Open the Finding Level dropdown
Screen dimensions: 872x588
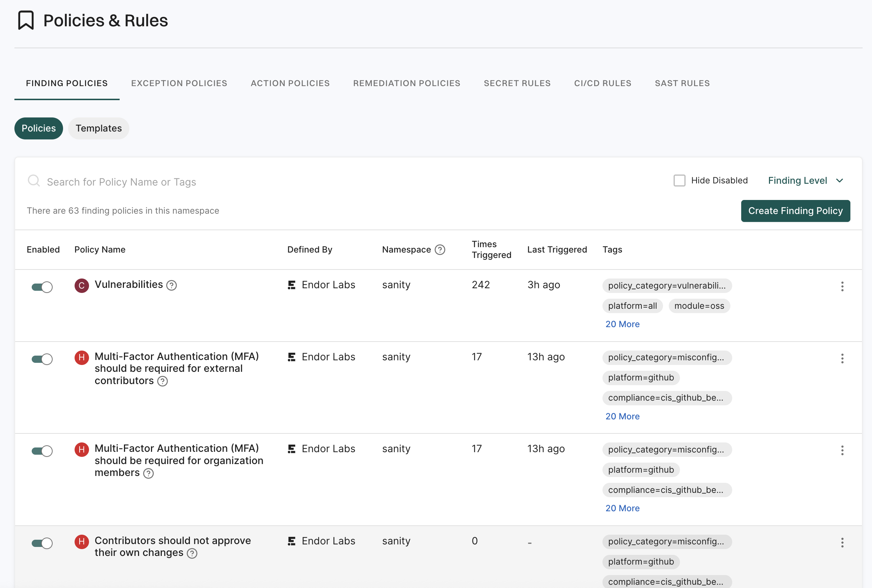(805, 181)
